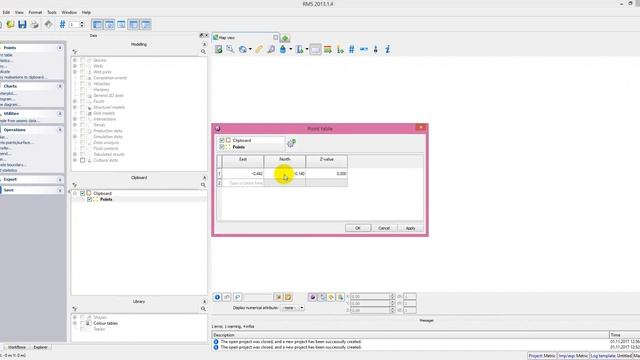This screenshot has width=640, height=360.
Task: Click the first panel layout icon in toolbar
Action: click(x=97, y=24)
